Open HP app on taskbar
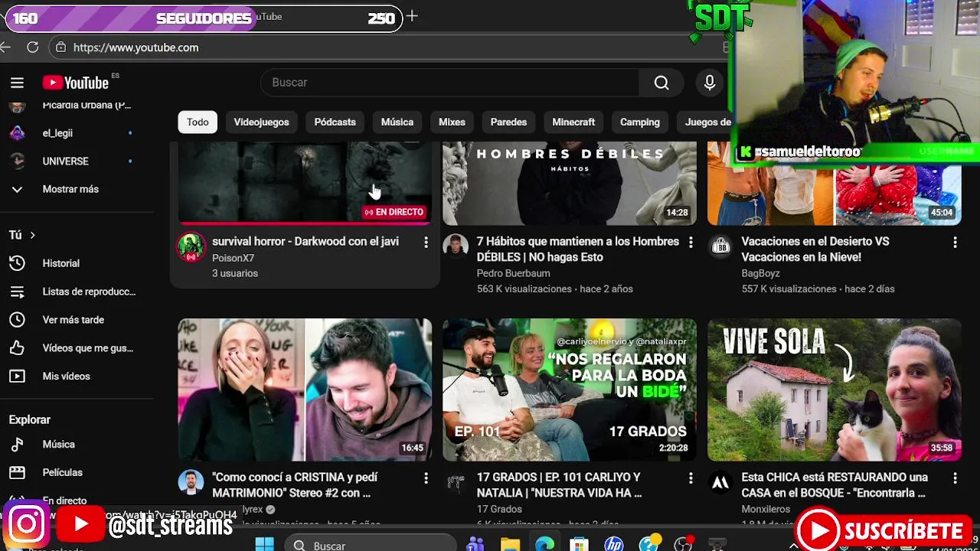The height and width of the screenshot is (551, 980). [x=613, y=545]
